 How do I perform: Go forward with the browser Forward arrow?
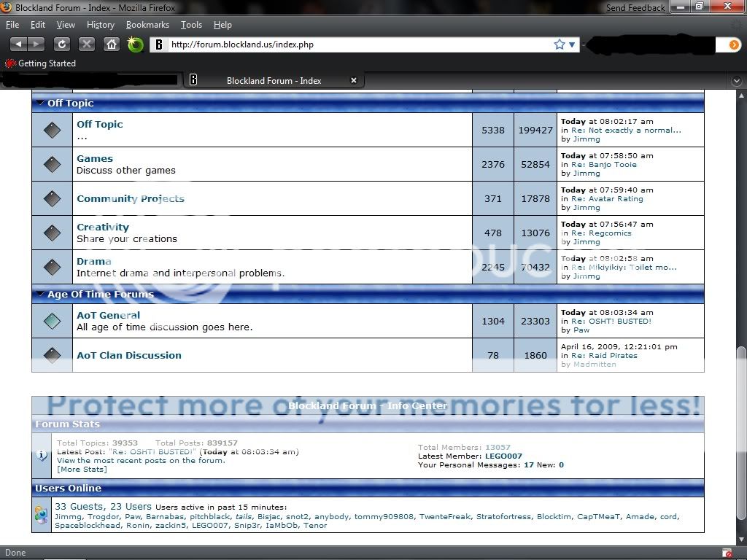click(36, 44)
